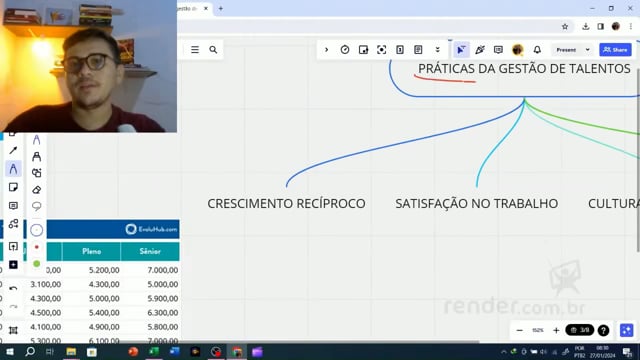Screen dimensions: 640x360
Task: Toggle the browser side panel
Action: [601, 27]
